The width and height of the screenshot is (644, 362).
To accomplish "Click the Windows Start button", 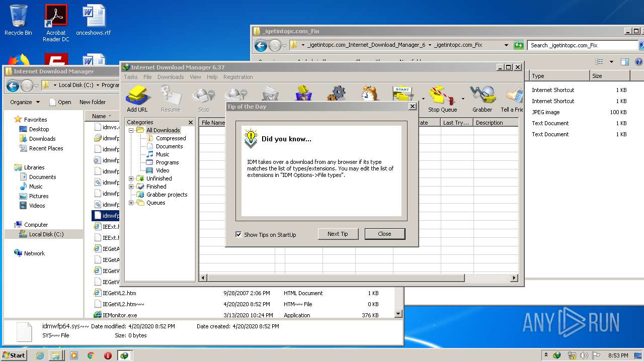I will click(14, 355).
